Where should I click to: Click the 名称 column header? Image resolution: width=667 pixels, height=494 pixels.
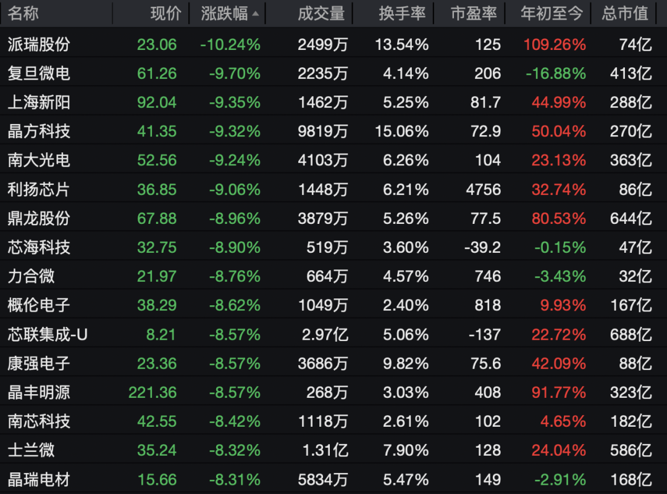pyautogui.click(x=23, y=14)
